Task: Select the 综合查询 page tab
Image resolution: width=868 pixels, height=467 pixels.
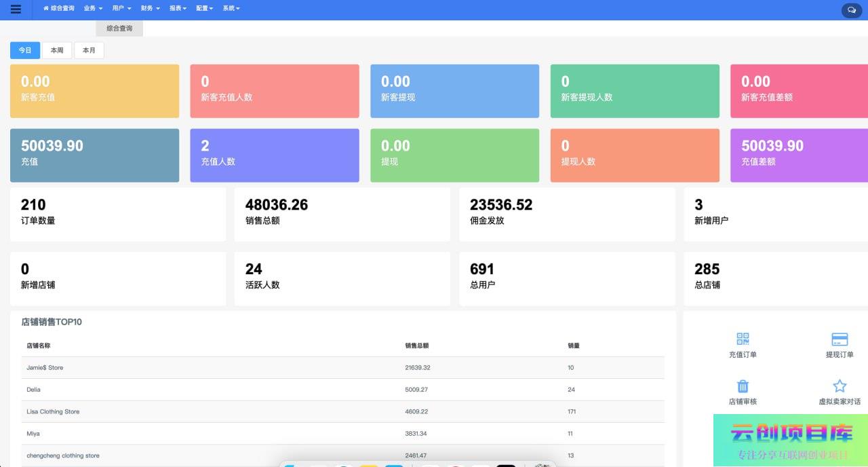Action: coord(119,29)
